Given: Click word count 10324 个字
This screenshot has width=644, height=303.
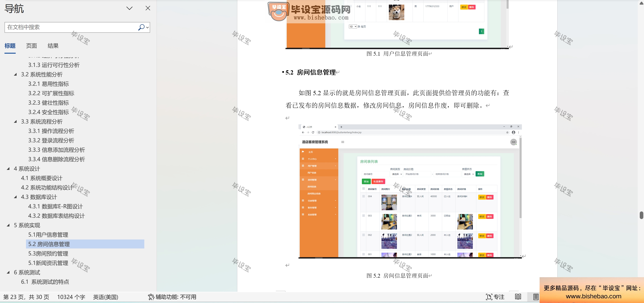Looking at the screenshot, I should (x=71, y=297).
